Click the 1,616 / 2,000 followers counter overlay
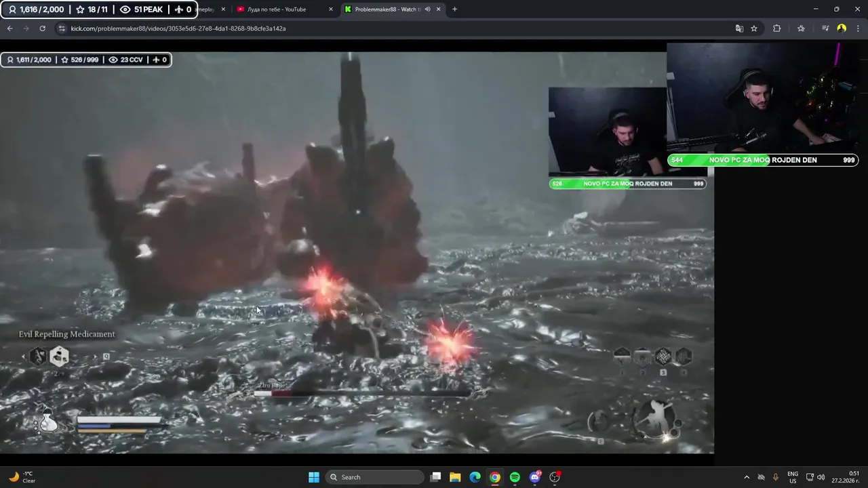Viewport: 868px width, 488px height. coord(36,9)
